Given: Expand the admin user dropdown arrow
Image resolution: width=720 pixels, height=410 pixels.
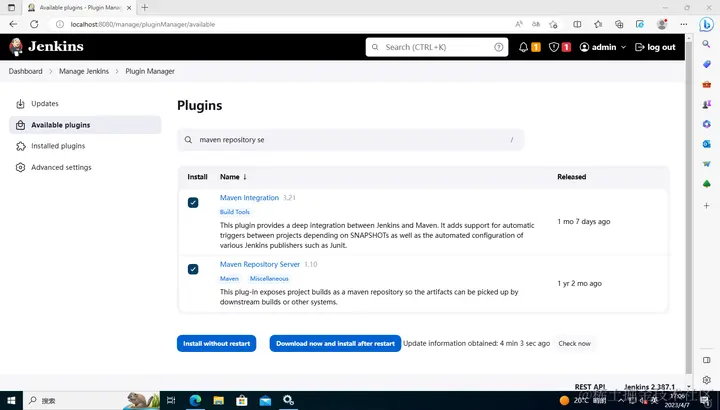Looking at the screenshot, I should 623,47.
